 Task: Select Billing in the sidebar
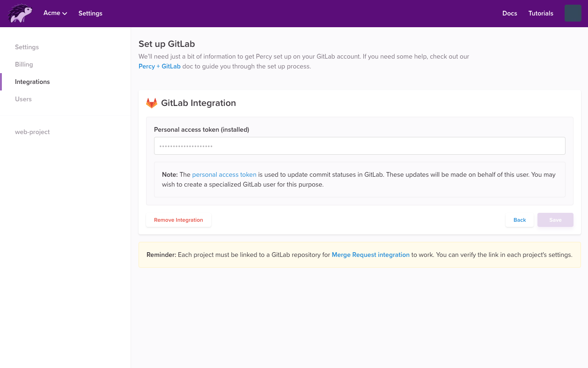[24, 64]
